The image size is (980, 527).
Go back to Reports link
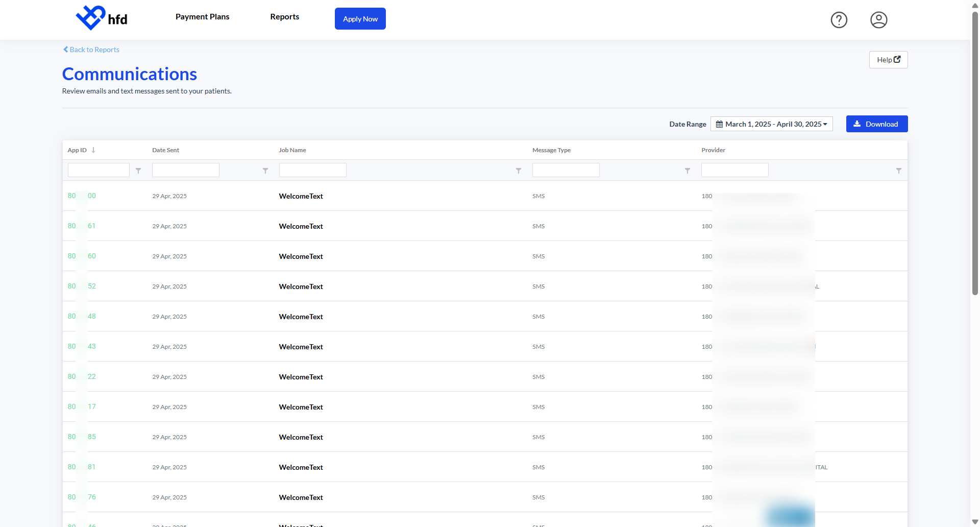coord(91,50)
